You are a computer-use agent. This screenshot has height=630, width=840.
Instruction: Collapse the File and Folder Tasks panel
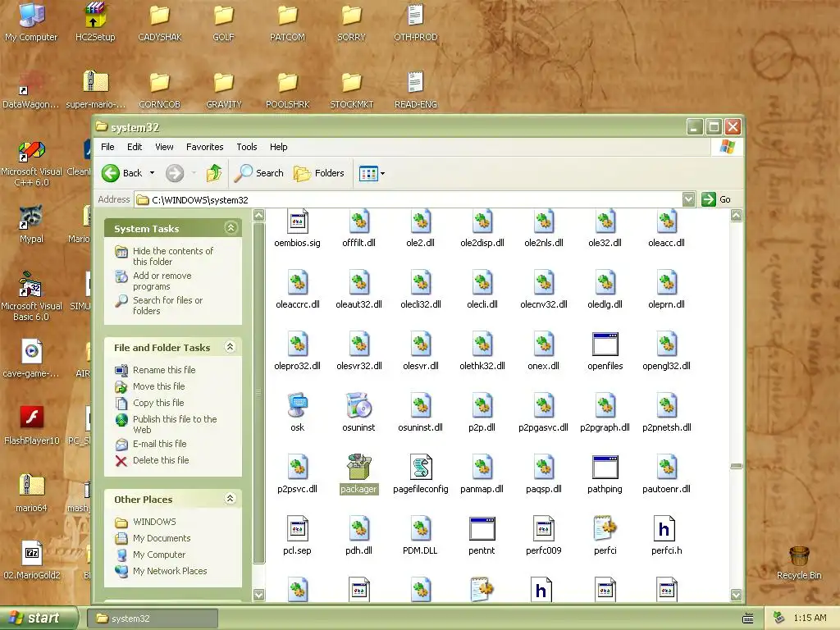tap(231, 347)
